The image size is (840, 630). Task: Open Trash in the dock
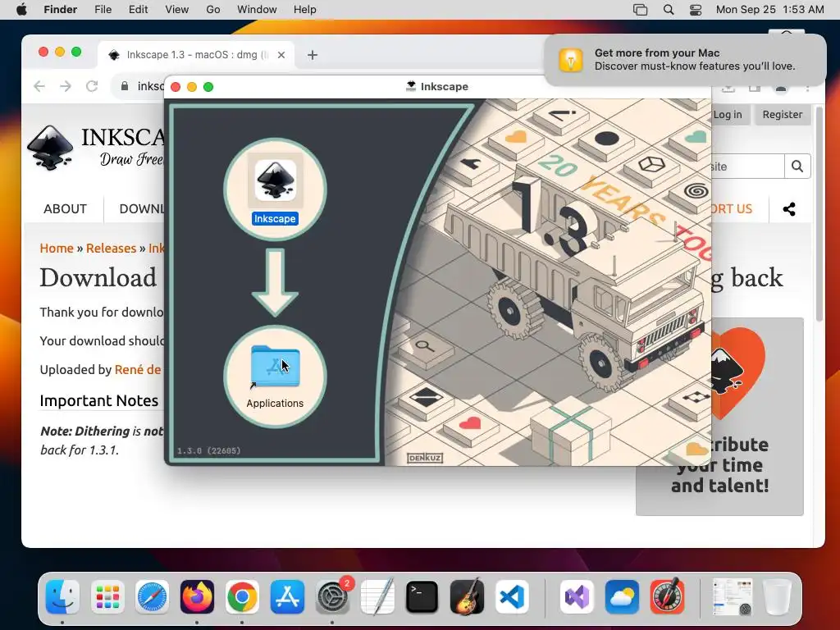click(x=778, y=597)
